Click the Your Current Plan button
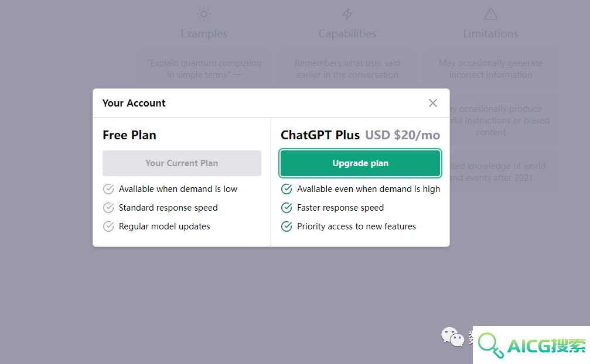Image resolution: width=590 pixels, height=364 pixels. pyautogui.click(x=182, y=163)
